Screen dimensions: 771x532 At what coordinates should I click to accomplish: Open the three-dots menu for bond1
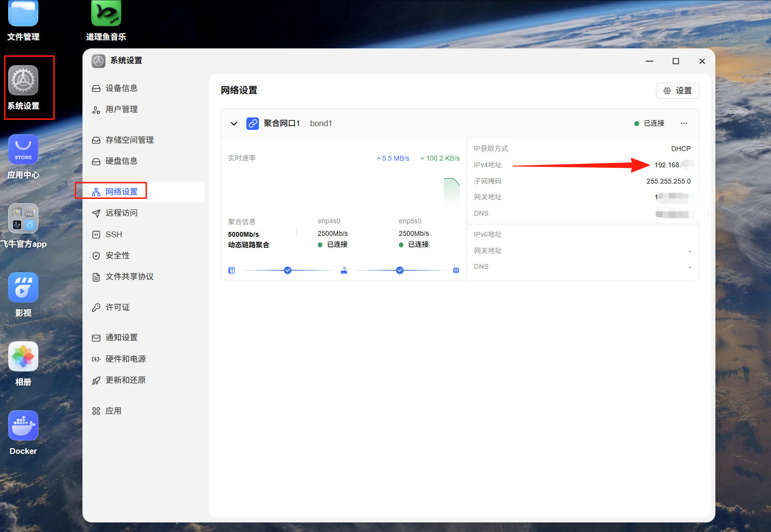click(684, 124)
